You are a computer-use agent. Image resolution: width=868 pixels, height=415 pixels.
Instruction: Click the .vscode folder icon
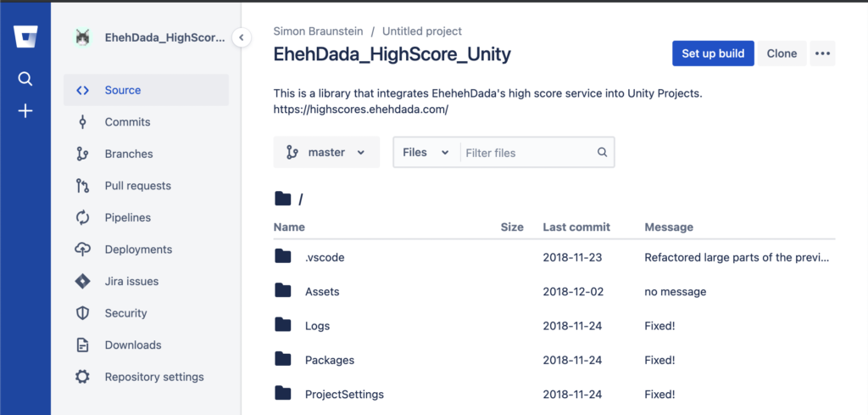(x=283, y=256)
